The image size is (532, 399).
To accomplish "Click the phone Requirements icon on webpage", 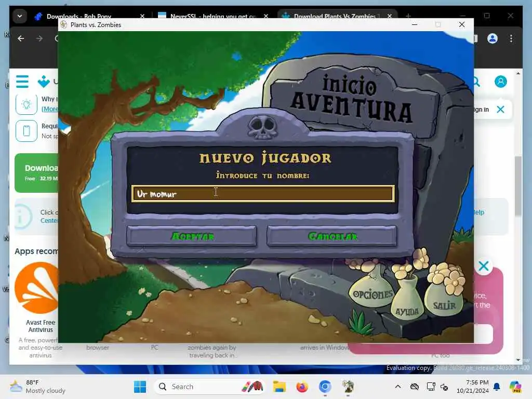I will (26, 130).
